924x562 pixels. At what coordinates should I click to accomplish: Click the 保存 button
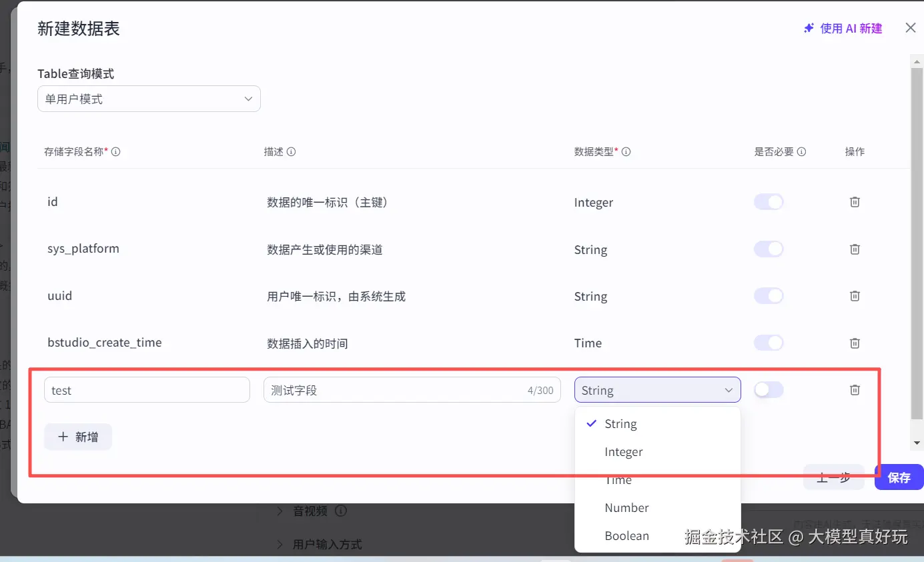click(x=899, y=477)
